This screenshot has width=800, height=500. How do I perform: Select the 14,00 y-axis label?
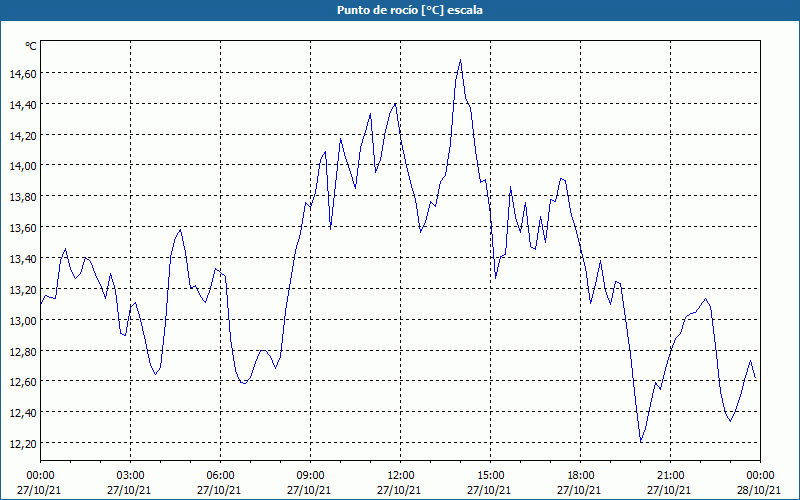(23, 166)
